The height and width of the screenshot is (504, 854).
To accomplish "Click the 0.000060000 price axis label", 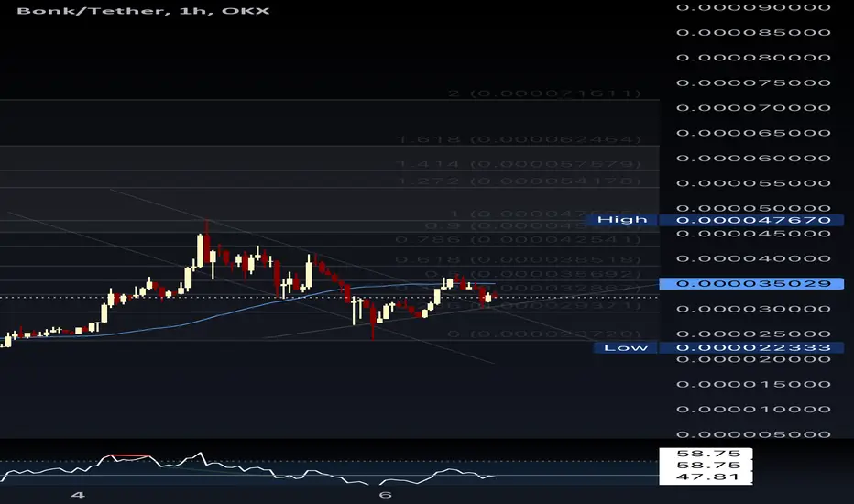I will (753, 158).
